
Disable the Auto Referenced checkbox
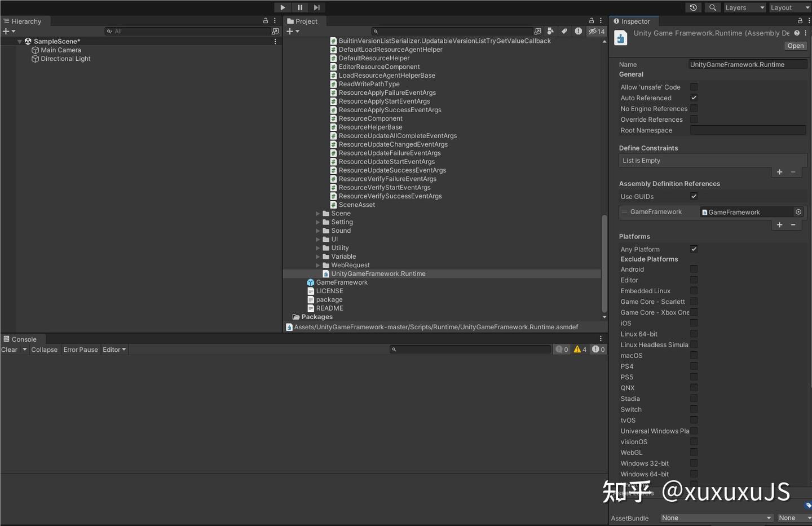(694, 98)
